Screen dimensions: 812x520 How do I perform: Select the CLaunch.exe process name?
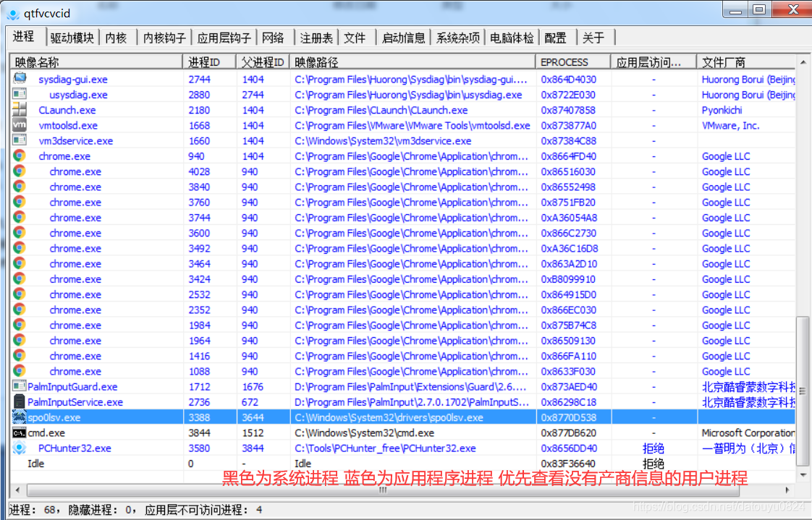pyautogui.click(x=67, y=110)
